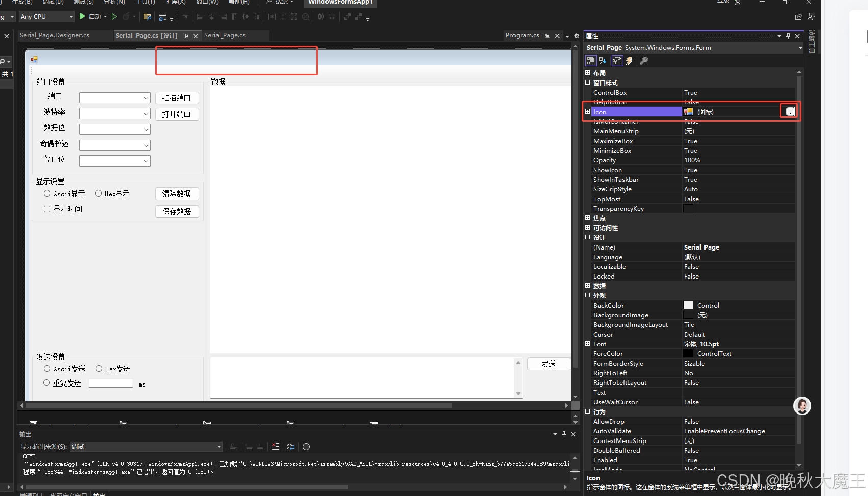Screen dimensions: 868x496
Task: Click Start Without Debugging outline arrow
Action: click(x=114, y=16)
